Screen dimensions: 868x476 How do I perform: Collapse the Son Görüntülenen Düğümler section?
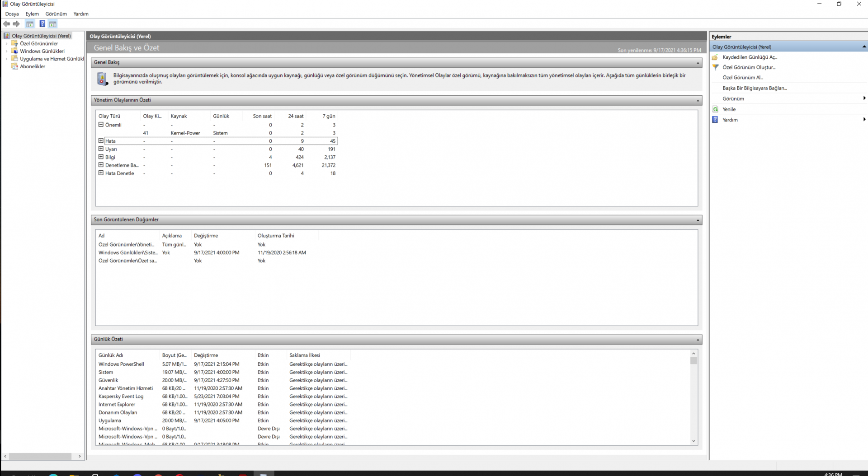coord(698,220)
